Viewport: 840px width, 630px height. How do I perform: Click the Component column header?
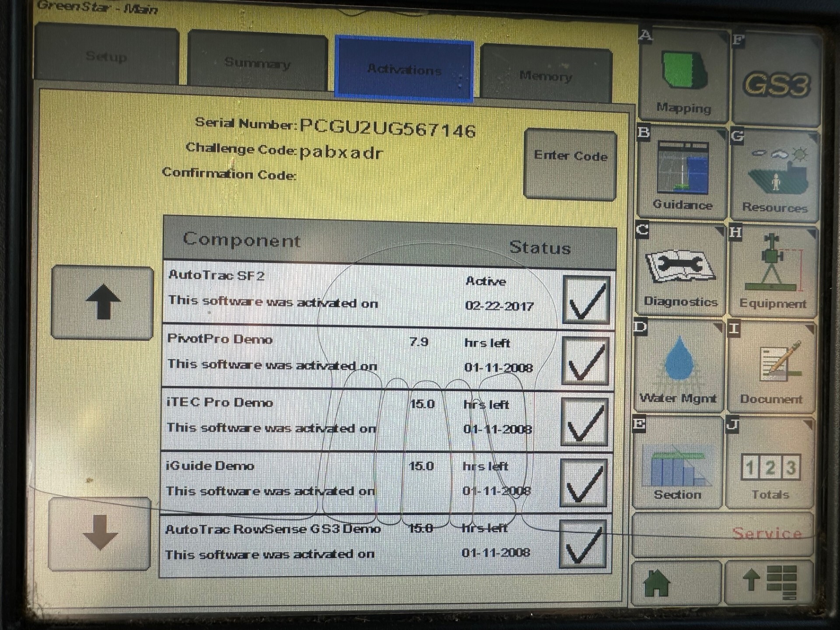(x=241, y=240)
